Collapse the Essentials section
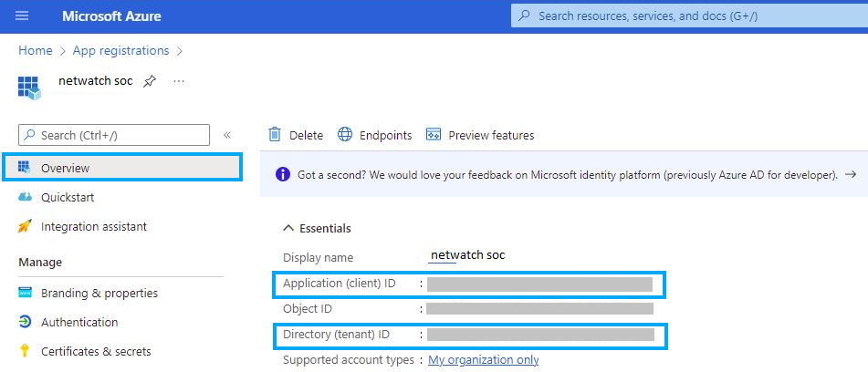868x372 pixels. [x=318, y=228]
